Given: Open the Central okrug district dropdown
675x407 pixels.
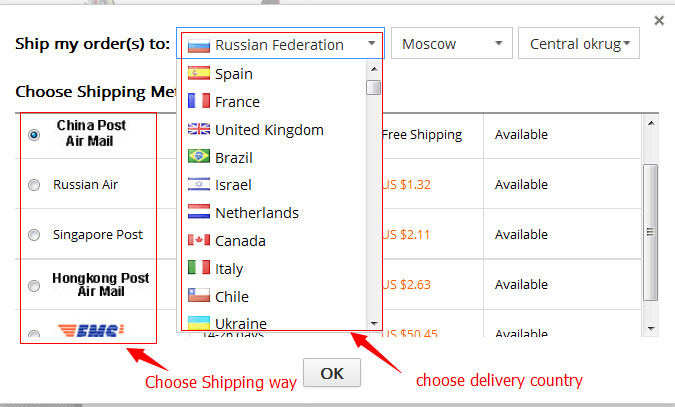Looking at the screenshot, I should click(579, 44).
